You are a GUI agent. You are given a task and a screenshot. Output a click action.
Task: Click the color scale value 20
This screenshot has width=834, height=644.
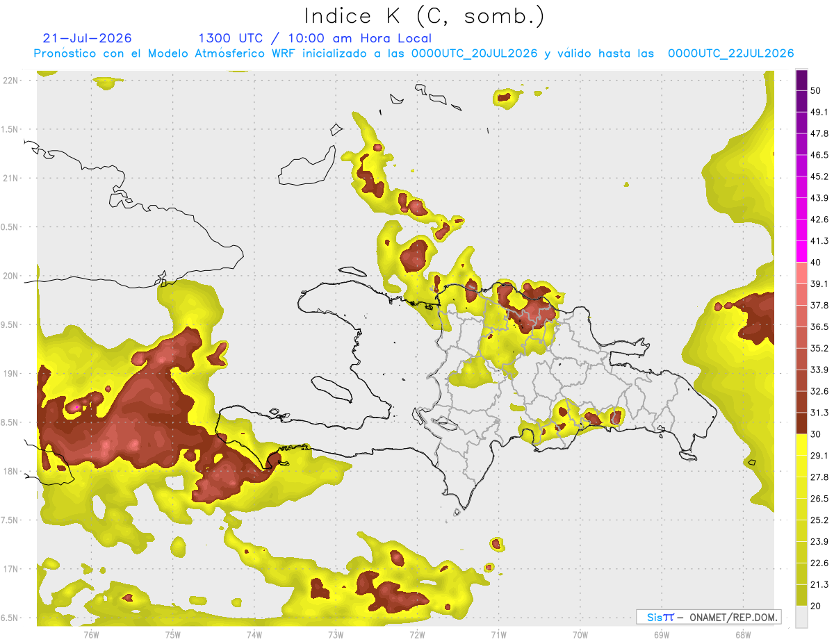tap(817, 606)
